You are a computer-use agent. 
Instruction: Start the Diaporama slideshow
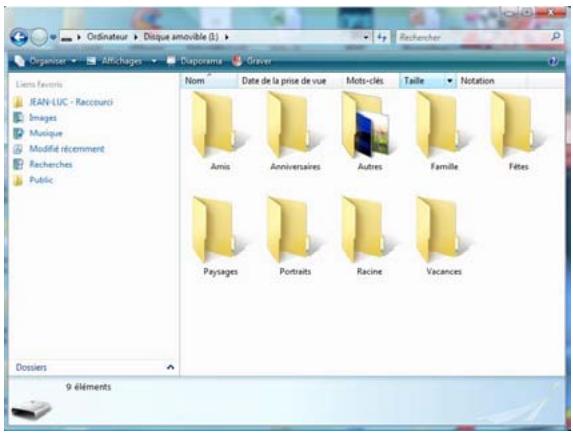194,61
